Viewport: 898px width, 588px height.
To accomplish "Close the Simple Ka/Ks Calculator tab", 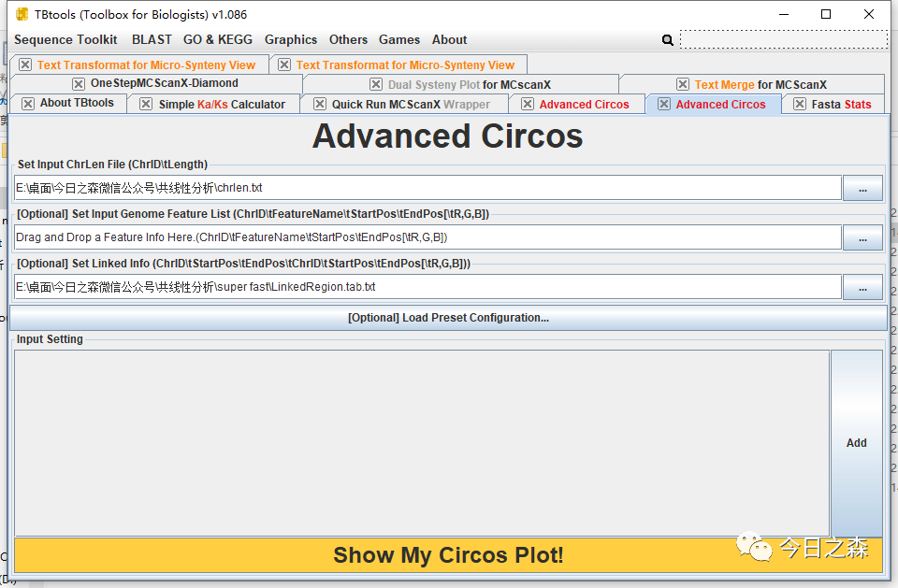I will [146, 104].
